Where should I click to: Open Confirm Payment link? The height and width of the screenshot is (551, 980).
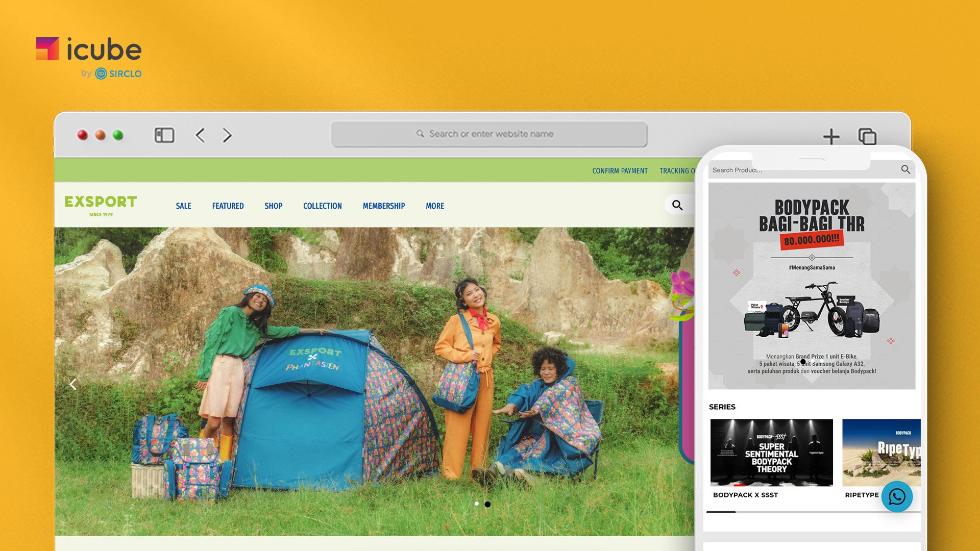pyautogui.click(x=620, y=171)
